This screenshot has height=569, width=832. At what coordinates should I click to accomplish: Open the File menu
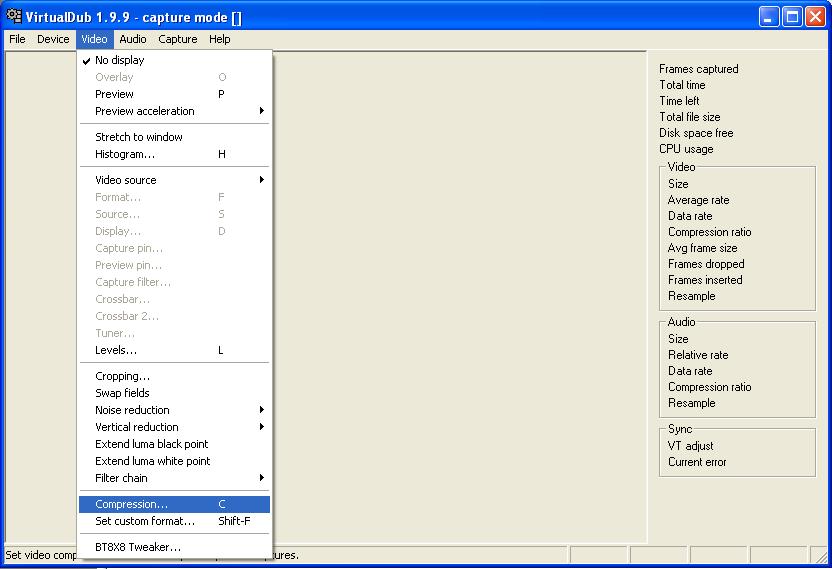[17, 39]
